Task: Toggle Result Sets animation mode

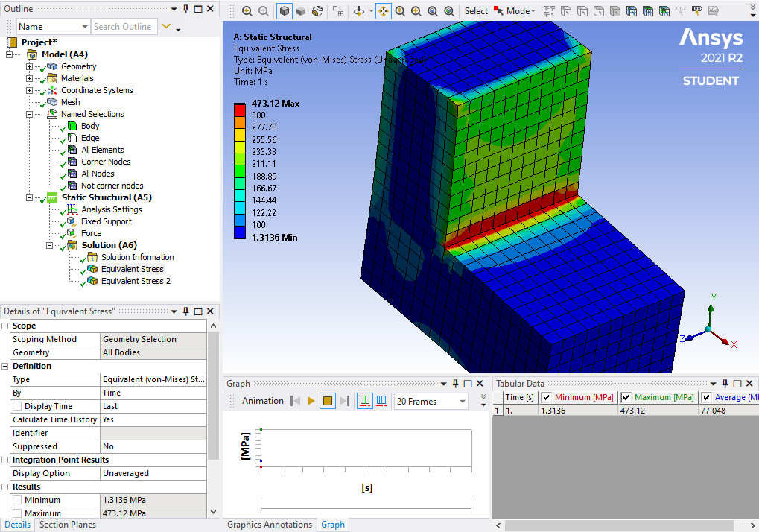Action: [x=381, y=401]
